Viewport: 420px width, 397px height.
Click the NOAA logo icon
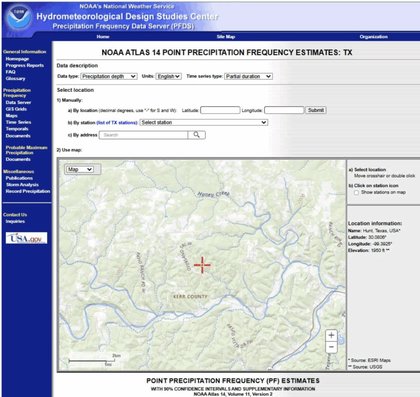(x=19, y=17)
